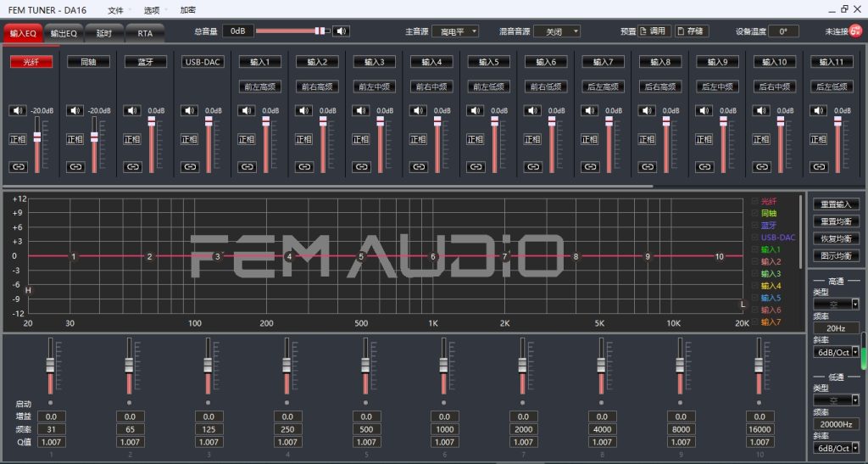Mute the 同轴 input channel
The image size is (868, 464).
[x=75, y=110]
